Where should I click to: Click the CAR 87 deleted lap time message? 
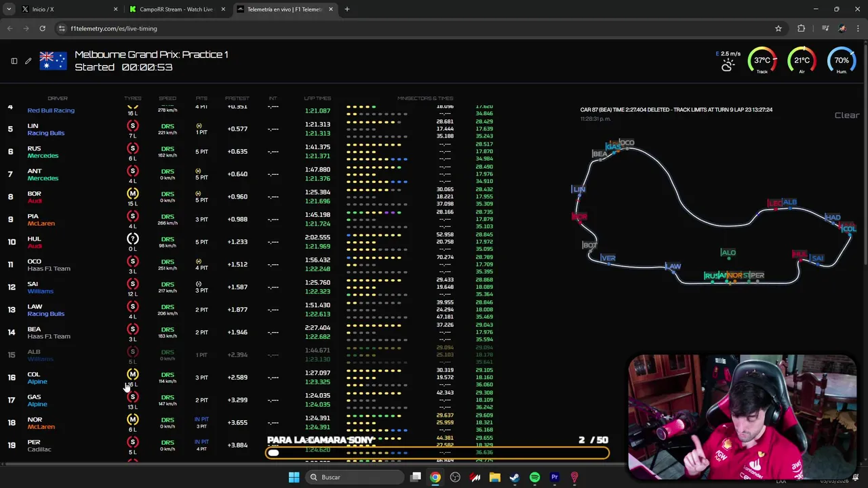click(x=676, y=110)
